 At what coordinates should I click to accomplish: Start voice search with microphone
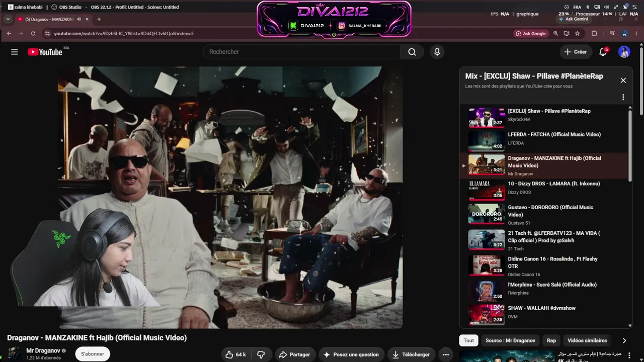[437, 52]
